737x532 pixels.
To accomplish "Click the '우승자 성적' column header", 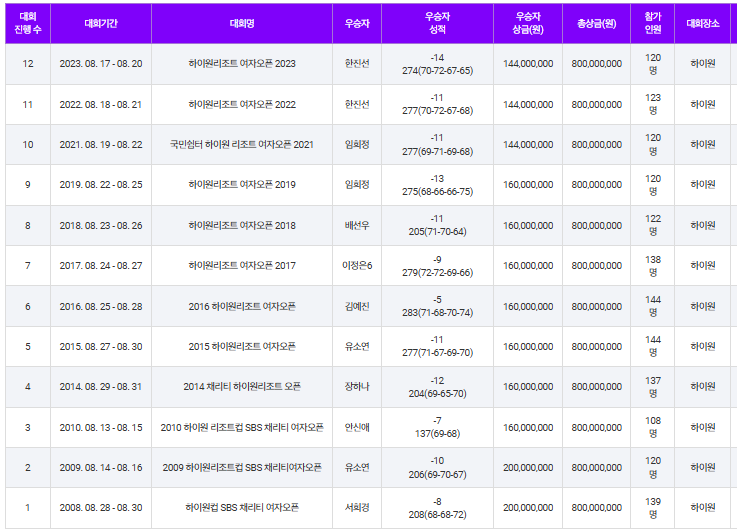I will coord(437,23).
